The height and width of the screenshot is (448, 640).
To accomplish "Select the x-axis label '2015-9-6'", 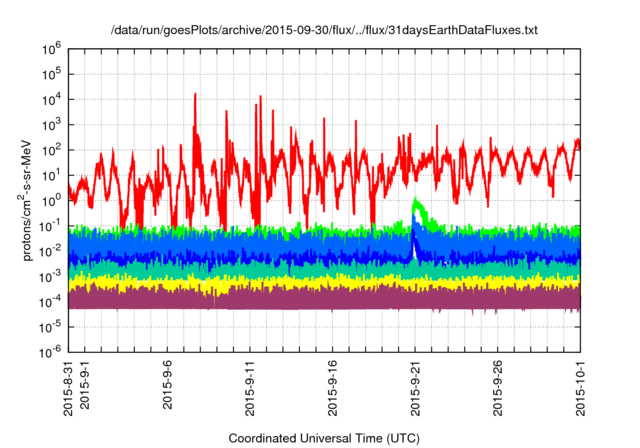I will [x=167, y=384].
